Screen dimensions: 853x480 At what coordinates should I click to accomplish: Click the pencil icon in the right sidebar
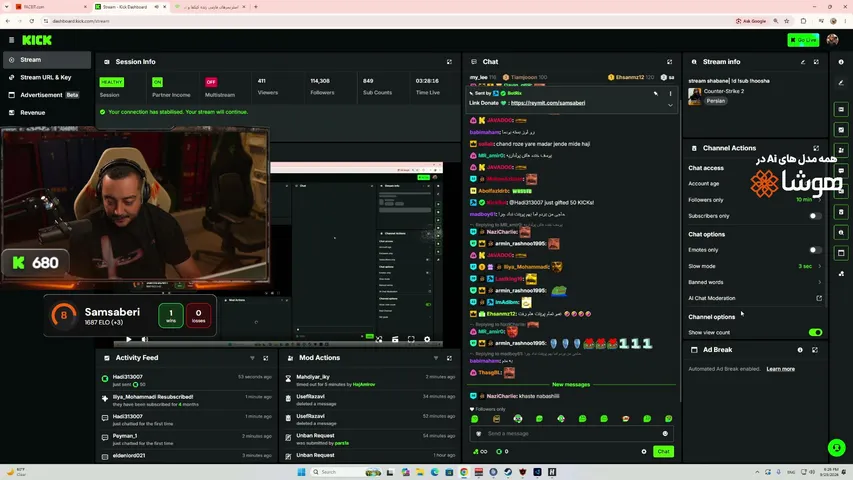pyautogui.click(x=841, y=83)
